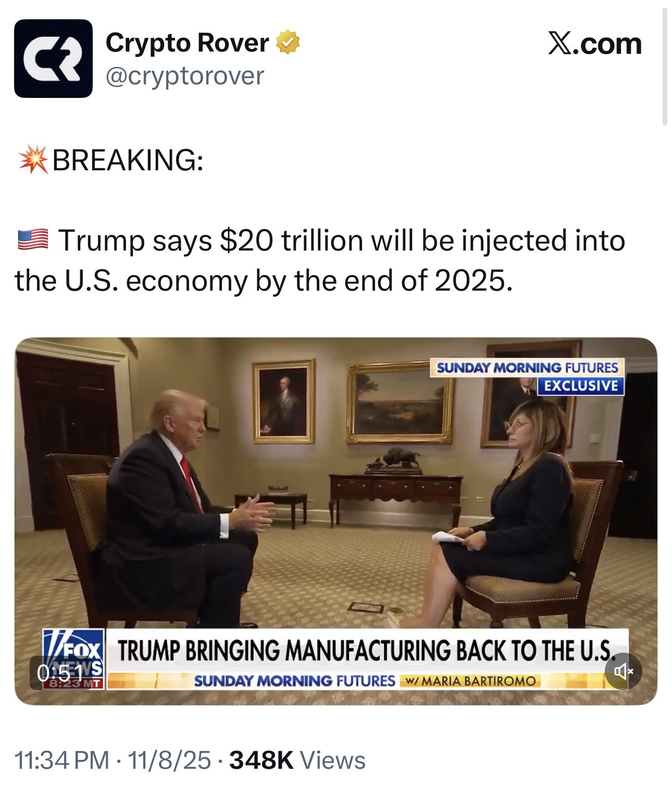
Task: Open the @cryptorover handle
Action: [185, 76]
